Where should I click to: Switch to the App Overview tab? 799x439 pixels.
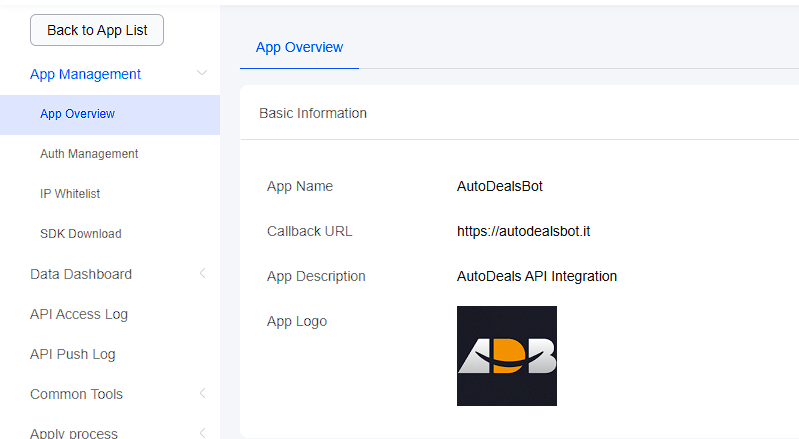(299, 47)
